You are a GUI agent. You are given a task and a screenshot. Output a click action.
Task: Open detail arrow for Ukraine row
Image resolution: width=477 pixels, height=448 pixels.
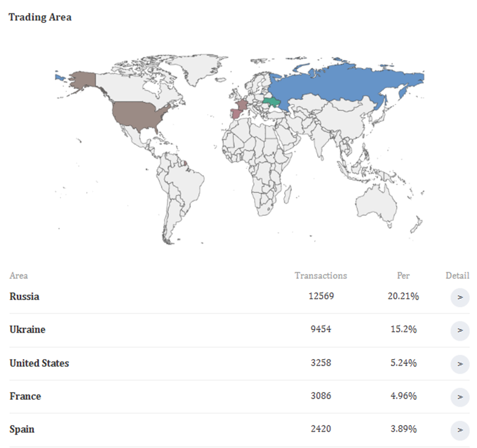tap(460, 330)
